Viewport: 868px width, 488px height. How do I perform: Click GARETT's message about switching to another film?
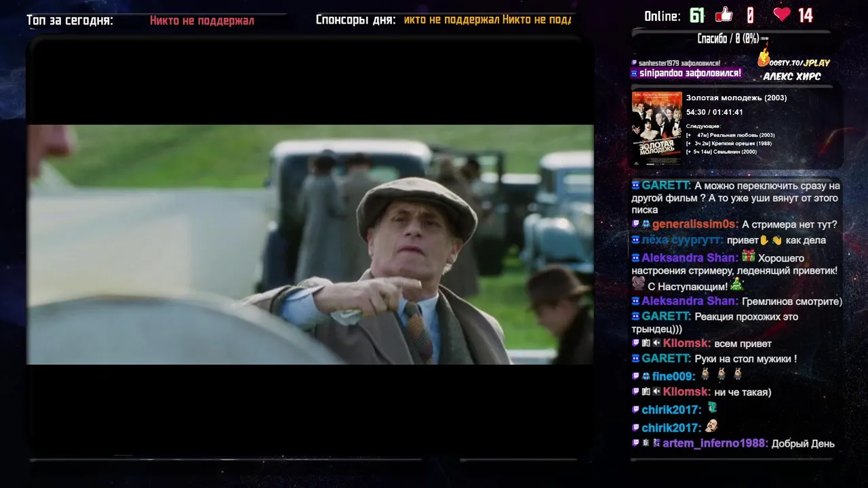[736, 197]
